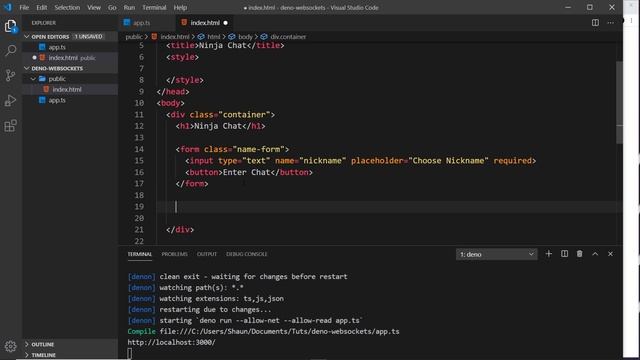Image resolution: width=640 pixels, height=360 pixels.
Task: Click the 'Choose Nickname' placeholder string
Action: point(448,161)
